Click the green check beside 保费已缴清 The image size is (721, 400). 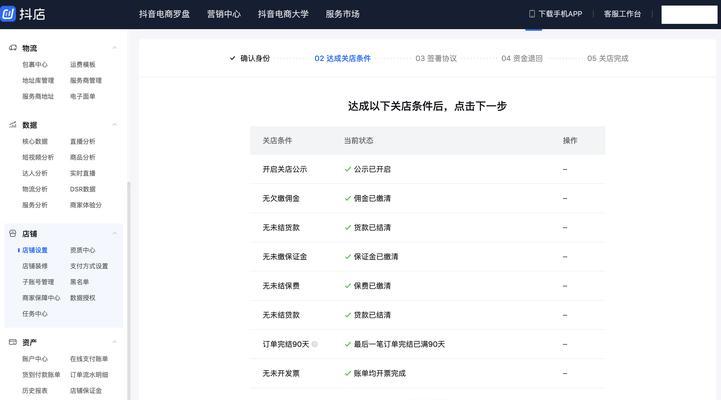348,286
